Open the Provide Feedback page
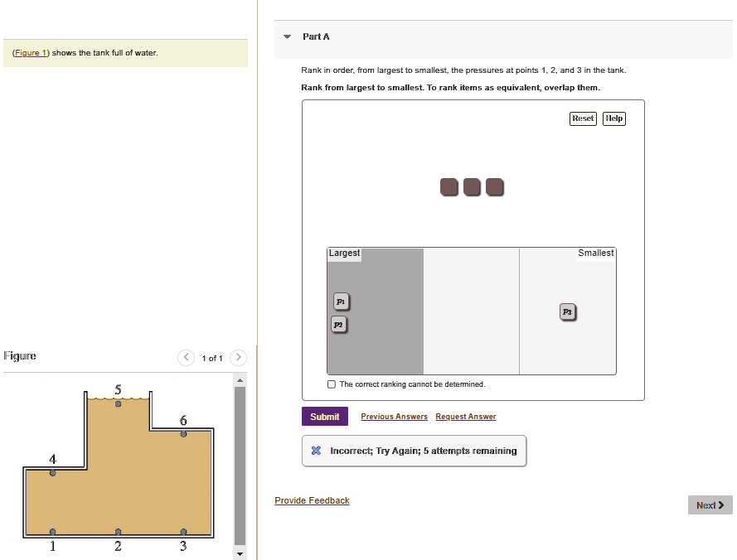The height and width of the screenshot is (560, 737). pyautogui.click(x=312, y=500)
